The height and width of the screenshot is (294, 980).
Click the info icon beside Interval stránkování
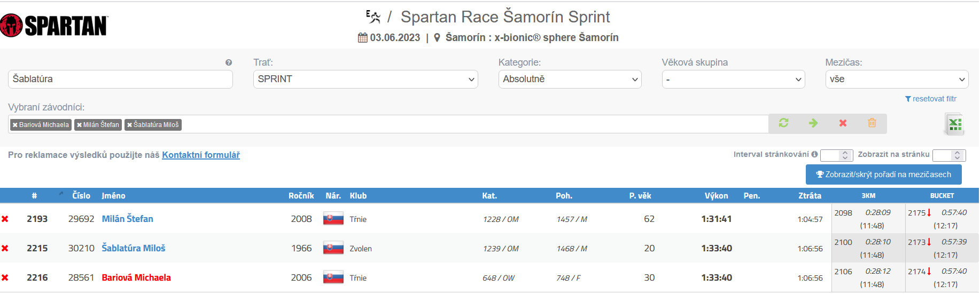pos(814,155)
